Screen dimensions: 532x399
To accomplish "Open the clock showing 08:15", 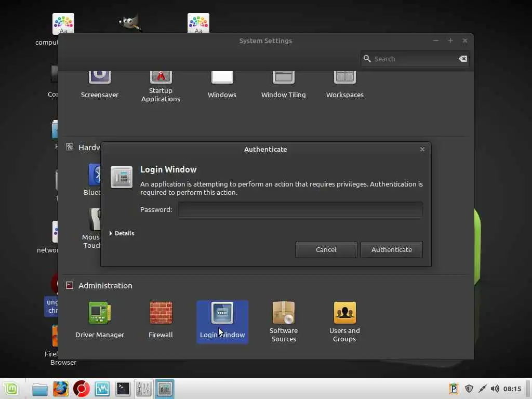I will pos(512,389).
